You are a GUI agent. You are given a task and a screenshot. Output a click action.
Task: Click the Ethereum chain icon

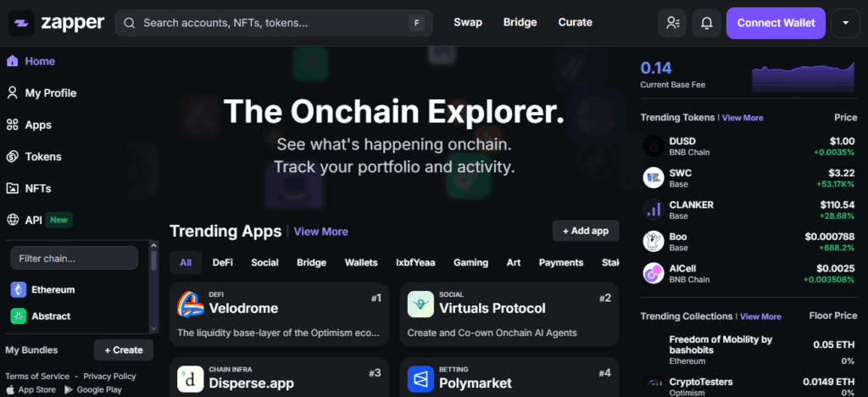pos(19,289)
